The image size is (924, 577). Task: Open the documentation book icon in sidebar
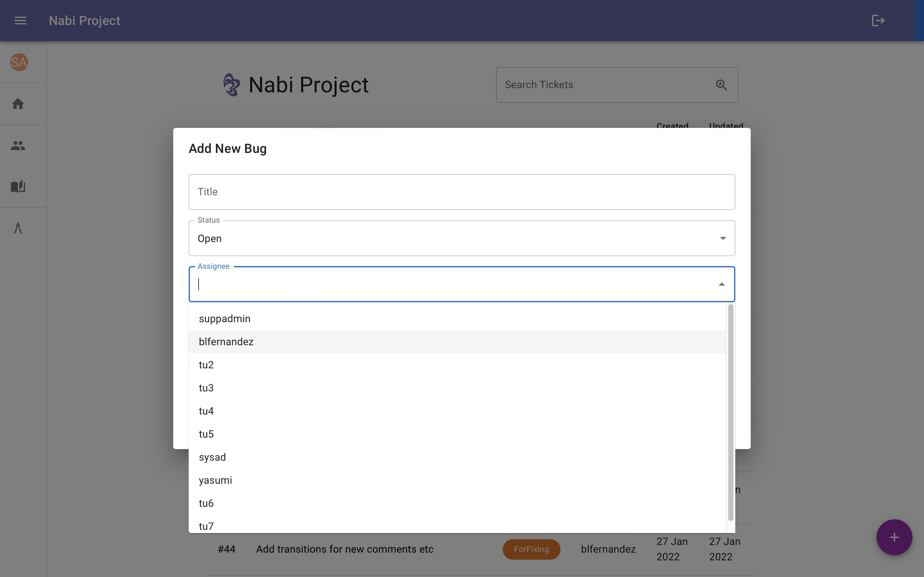tap(18, 187)
